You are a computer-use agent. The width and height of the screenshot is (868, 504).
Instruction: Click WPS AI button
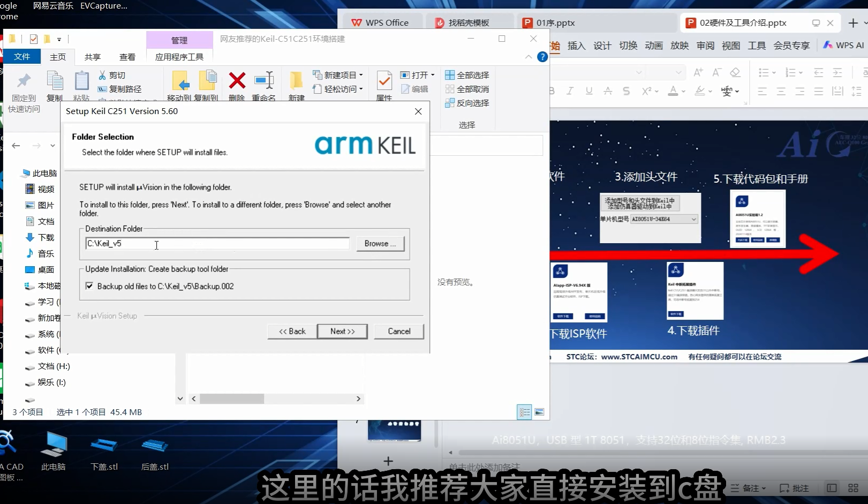tap(844, 45)
